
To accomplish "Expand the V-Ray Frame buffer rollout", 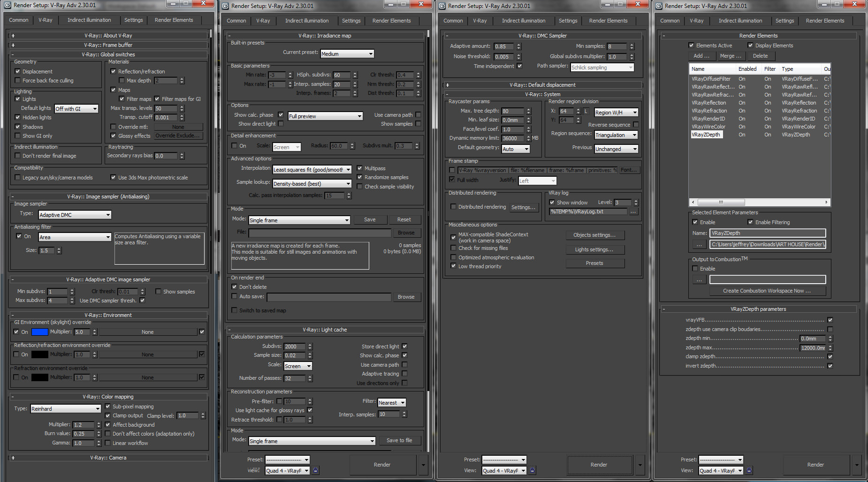I will (x=108, y=45).
